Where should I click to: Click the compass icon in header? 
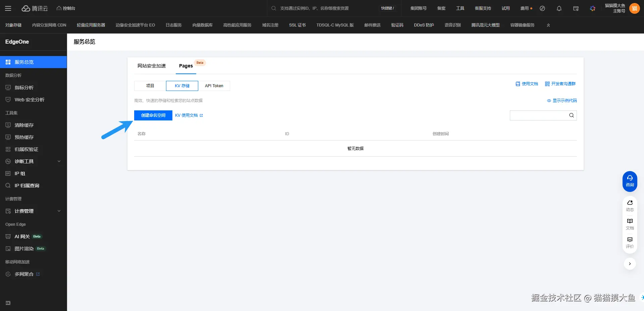click(x=542, y=8)
